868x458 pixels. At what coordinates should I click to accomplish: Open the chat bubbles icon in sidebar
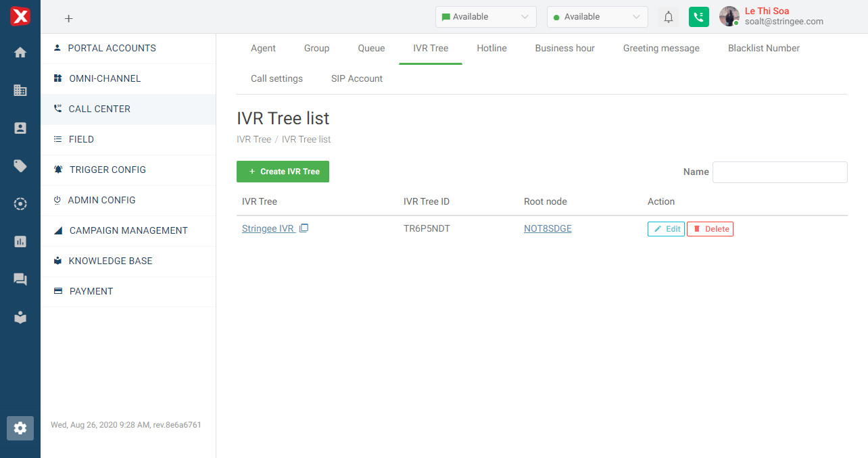point(20,279)
